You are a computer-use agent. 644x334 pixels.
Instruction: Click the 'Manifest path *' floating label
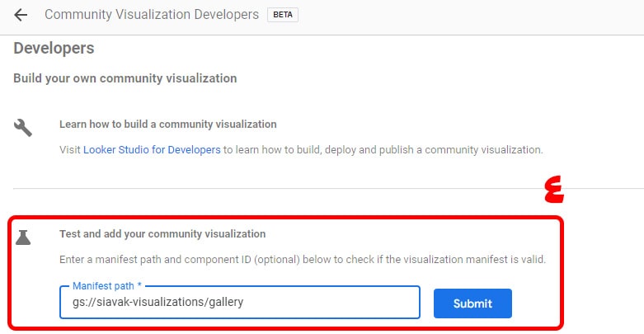click(106, 285)
